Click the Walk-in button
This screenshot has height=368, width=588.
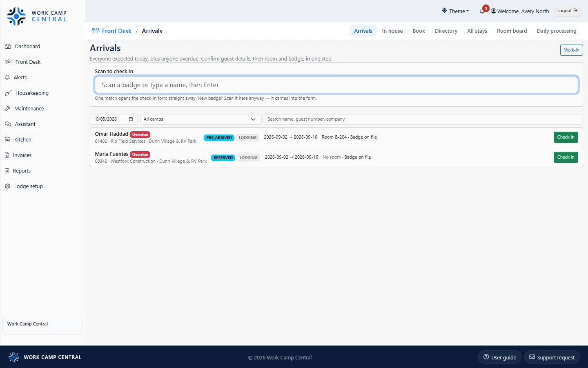(x=571, y=50)
